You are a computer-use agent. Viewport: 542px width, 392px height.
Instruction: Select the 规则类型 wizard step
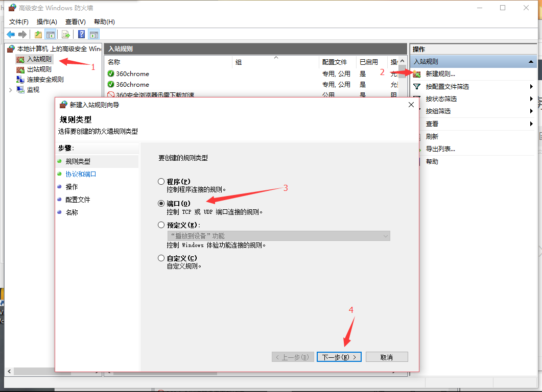click(x=78, y=161)
